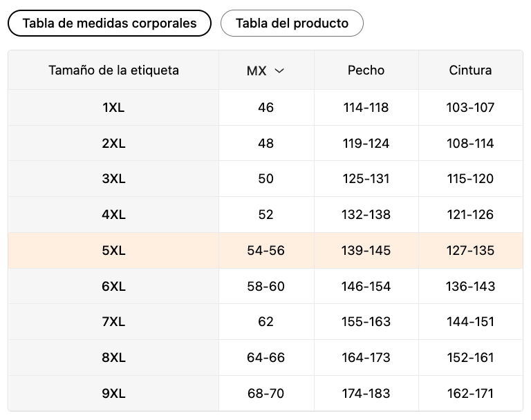Switch to Tabla de medidas corporales tab
This screenshot has height=420, width=531.
tap(109, 23)
